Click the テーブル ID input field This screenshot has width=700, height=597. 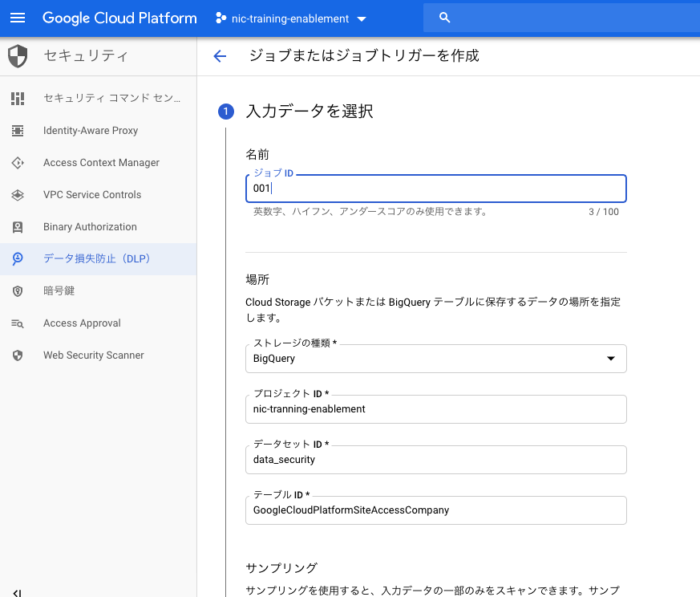click(435, 510)
